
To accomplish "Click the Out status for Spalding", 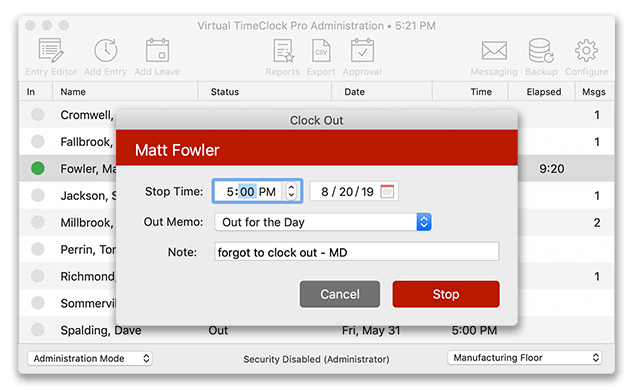I will (x=218, y=331).
